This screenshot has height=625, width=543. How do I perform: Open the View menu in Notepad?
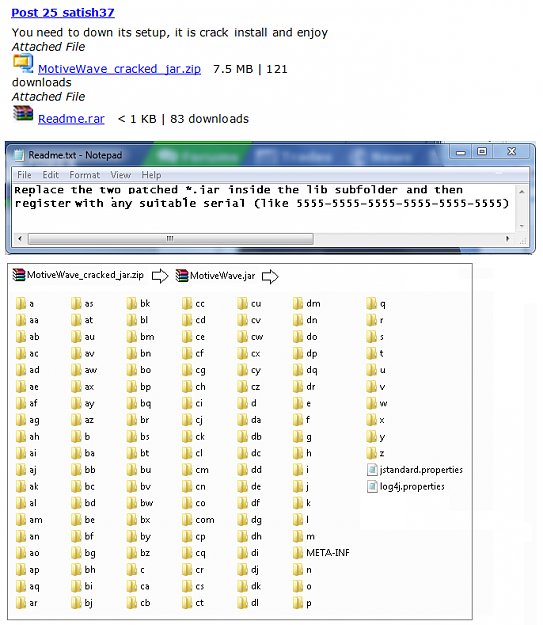pos(120,175)
